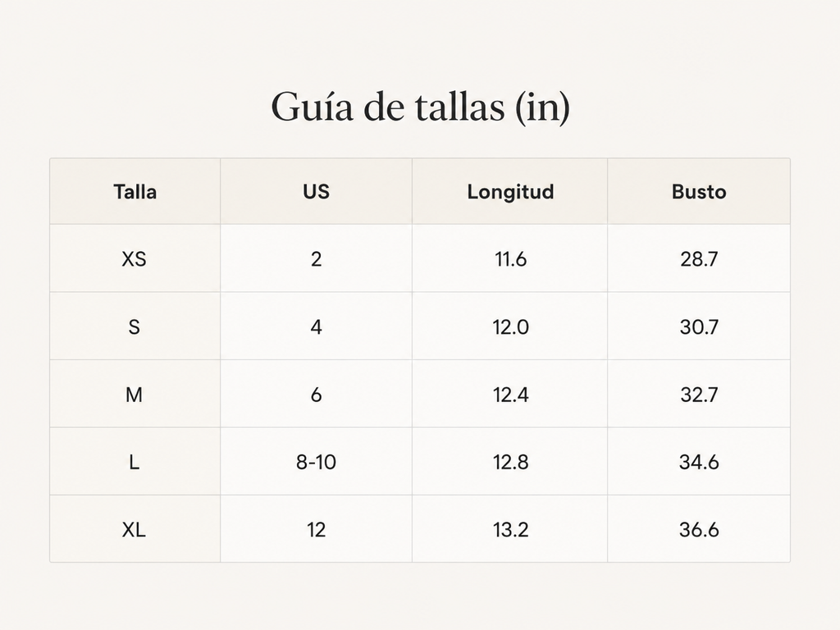Select the 11.6 length value
The width and height of the screenshot is (840, 630).
coord(510,259)
